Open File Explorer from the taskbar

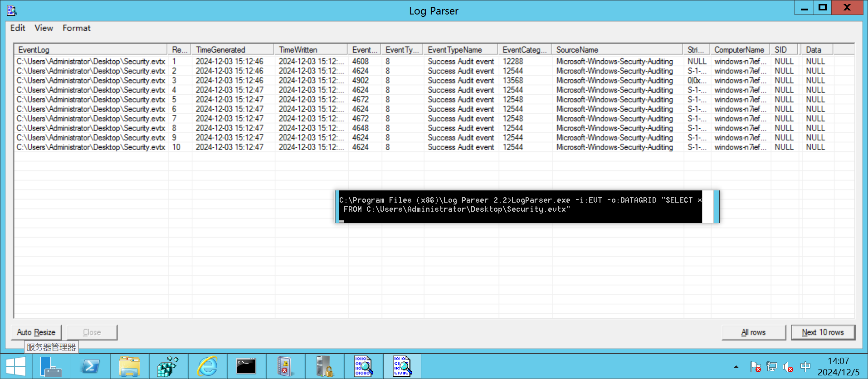tap(129, 366)
